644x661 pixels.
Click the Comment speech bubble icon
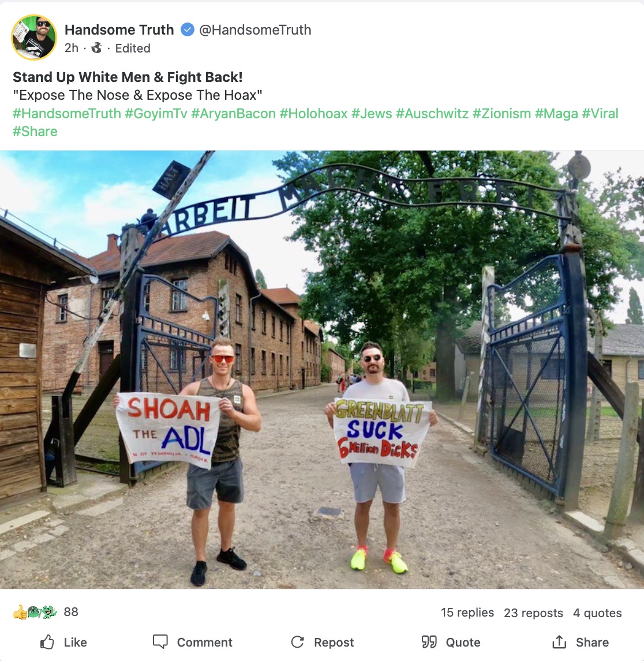pyautogui.click(x=160, y=641)
